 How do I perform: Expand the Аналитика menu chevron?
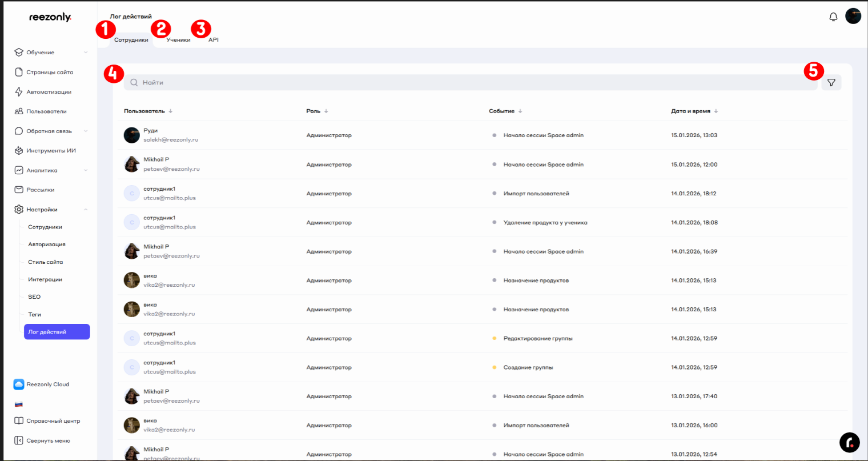[86, 170]
